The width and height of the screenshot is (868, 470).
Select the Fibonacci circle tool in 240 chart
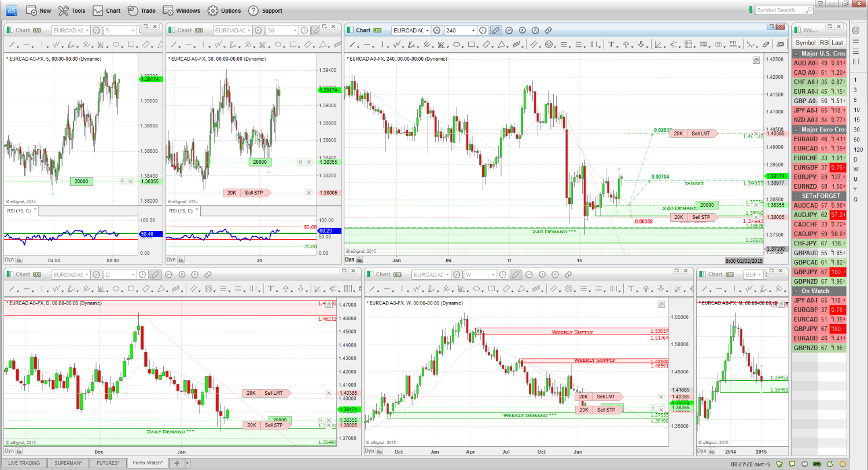tap(550, 45)
